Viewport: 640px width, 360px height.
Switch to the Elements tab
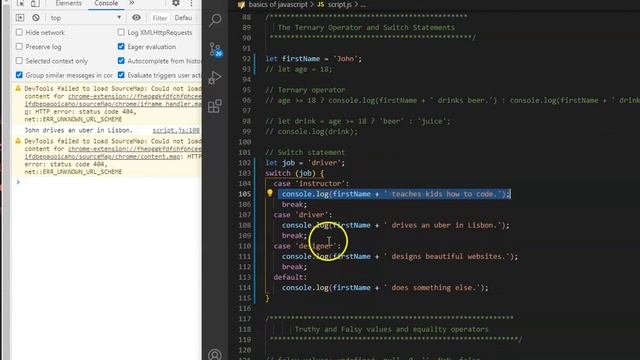69,3
